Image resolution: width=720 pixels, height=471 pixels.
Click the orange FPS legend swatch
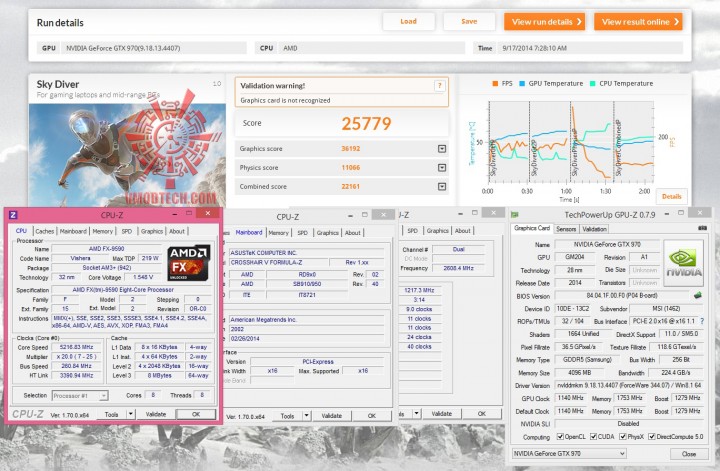point(495,84)
